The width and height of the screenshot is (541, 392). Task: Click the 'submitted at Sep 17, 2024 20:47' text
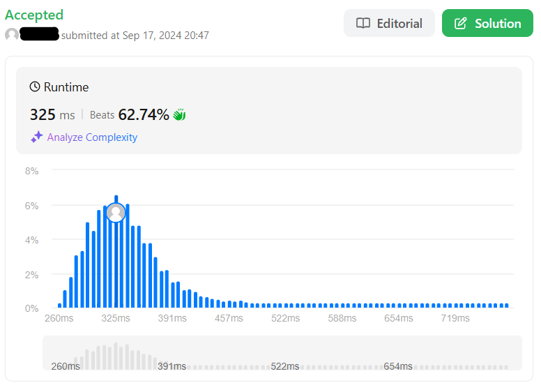click(135, 35)
